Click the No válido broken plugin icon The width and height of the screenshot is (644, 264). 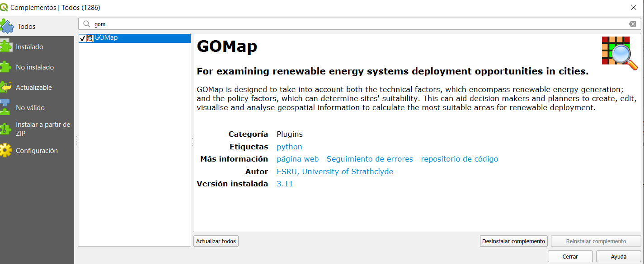[6, 108]
